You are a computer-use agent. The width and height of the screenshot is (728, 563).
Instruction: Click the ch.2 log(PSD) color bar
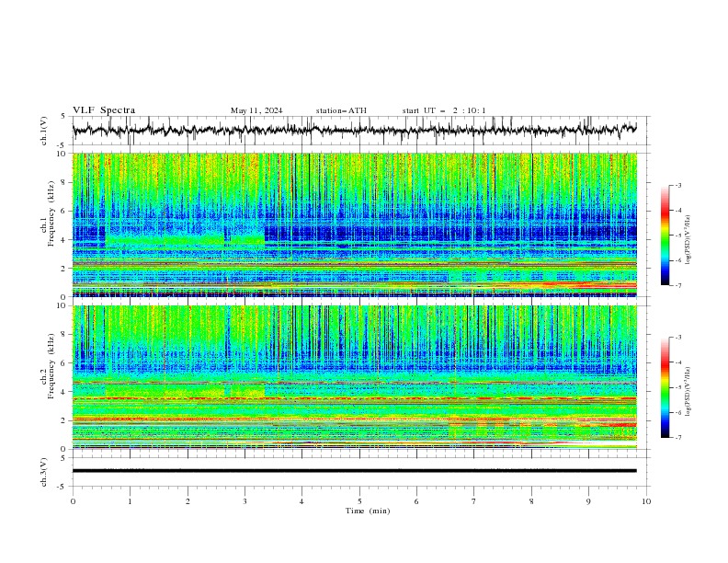pyautogui.click(x=665, y=387)
